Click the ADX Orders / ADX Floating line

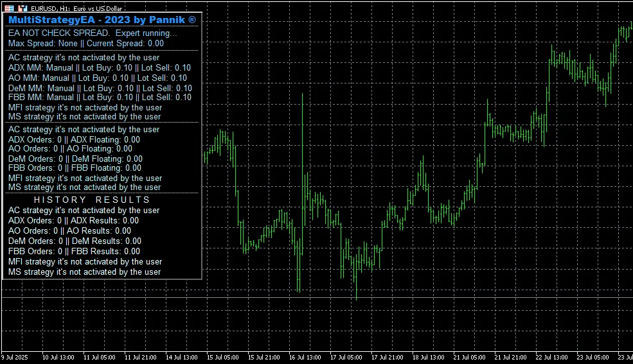coord(74,139)
